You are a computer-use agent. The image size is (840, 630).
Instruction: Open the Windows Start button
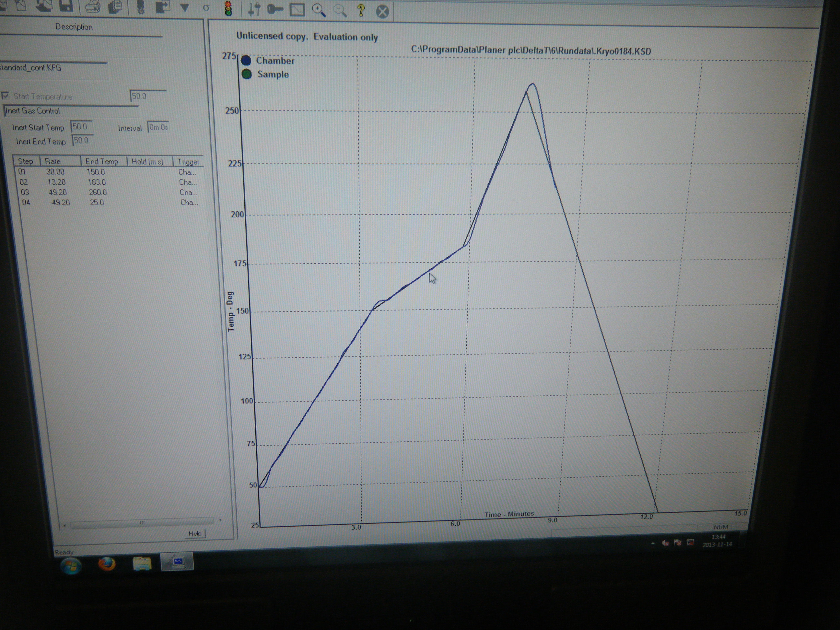coord(71,566)
